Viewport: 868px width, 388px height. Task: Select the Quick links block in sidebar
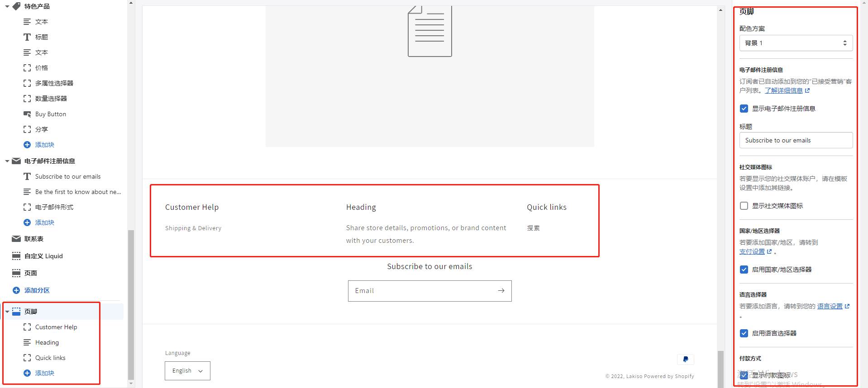pos(50,358)
